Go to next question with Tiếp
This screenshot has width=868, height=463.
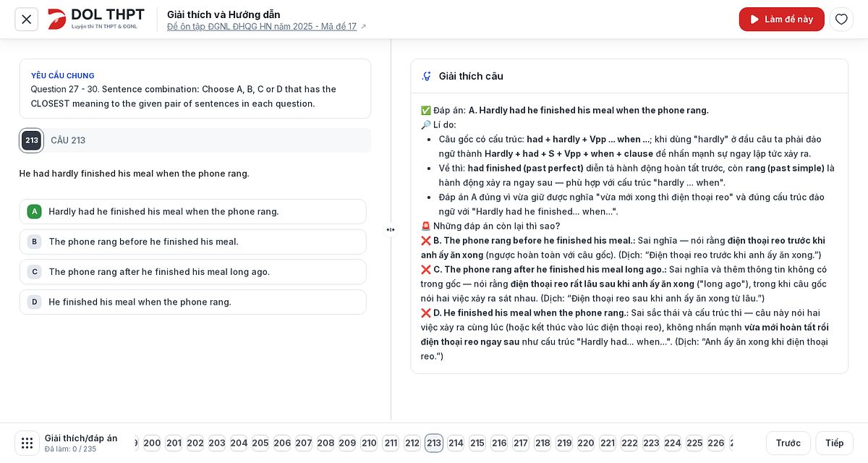[834, 443]
